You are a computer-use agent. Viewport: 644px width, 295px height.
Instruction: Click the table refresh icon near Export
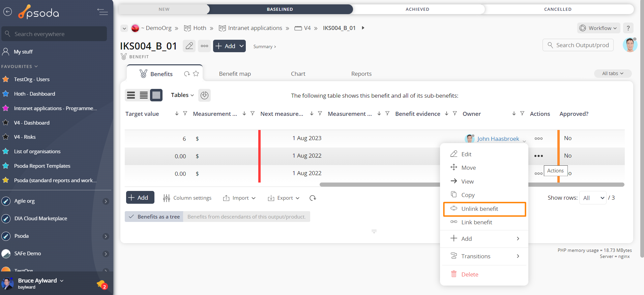tap(313, 198)
